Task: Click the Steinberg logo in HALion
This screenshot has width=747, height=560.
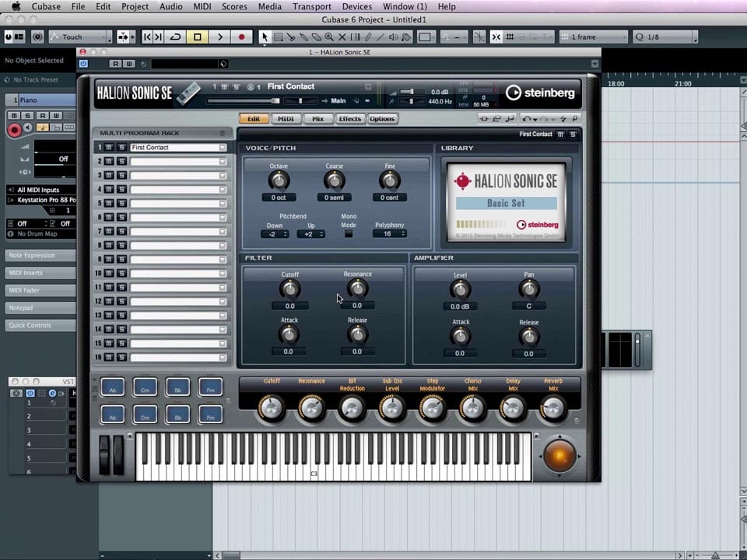Action: 540,93
